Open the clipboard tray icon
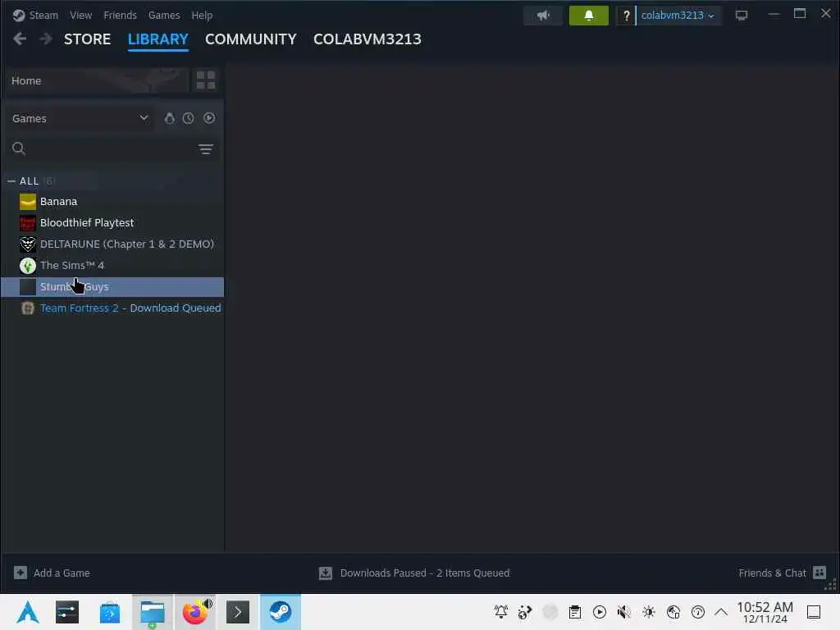This screenshot has width=840, height=630. pos(575,612)
